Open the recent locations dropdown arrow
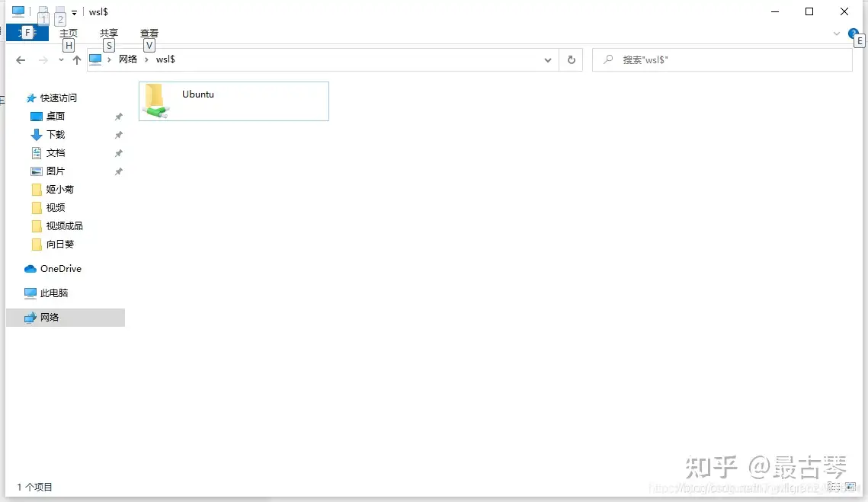This screenshot has width=868, height=502. click(61, 59)
